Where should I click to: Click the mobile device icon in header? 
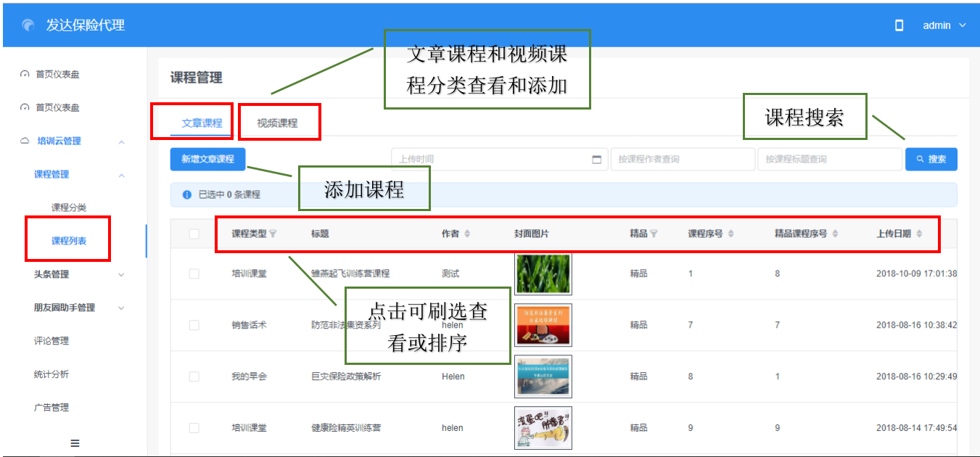[x=899, y=25]
